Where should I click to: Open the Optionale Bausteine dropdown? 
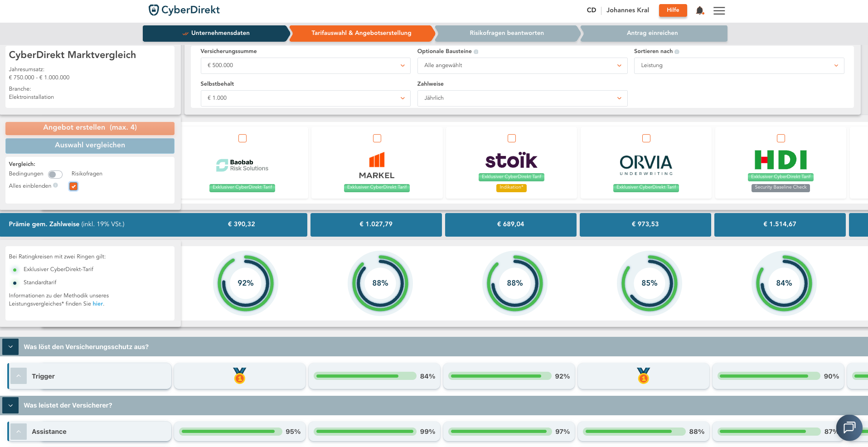click(522, 66)
